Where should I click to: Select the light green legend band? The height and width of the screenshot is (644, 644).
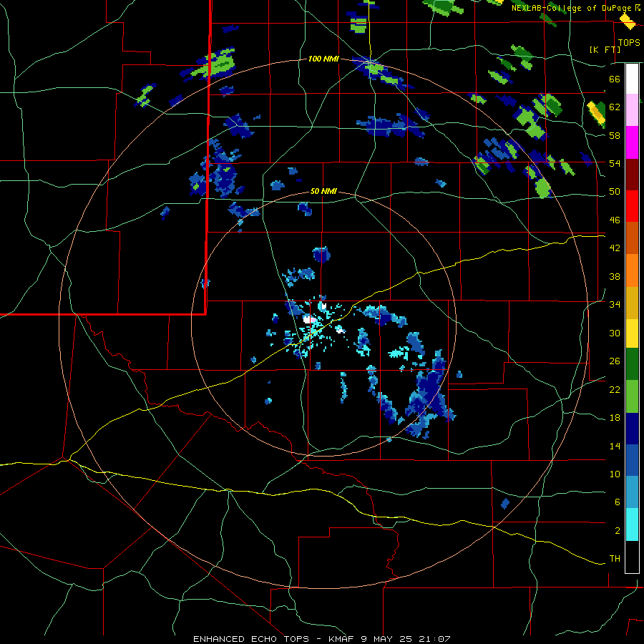pos(632,396)
